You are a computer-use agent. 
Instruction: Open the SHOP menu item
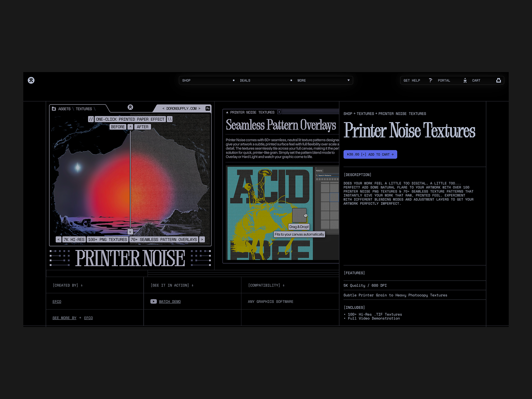tap(186, 80)
